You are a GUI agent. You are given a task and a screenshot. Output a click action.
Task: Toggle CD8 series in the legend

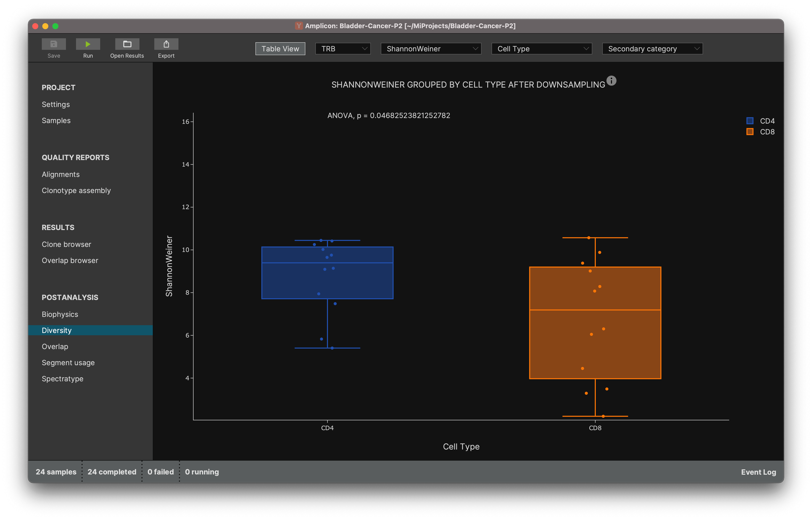(x=760, y=132)
